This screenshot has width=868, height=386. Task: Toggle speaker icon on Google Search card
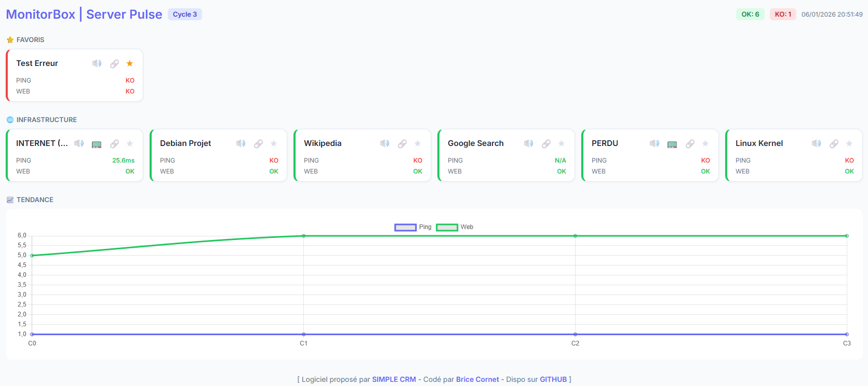529,143
